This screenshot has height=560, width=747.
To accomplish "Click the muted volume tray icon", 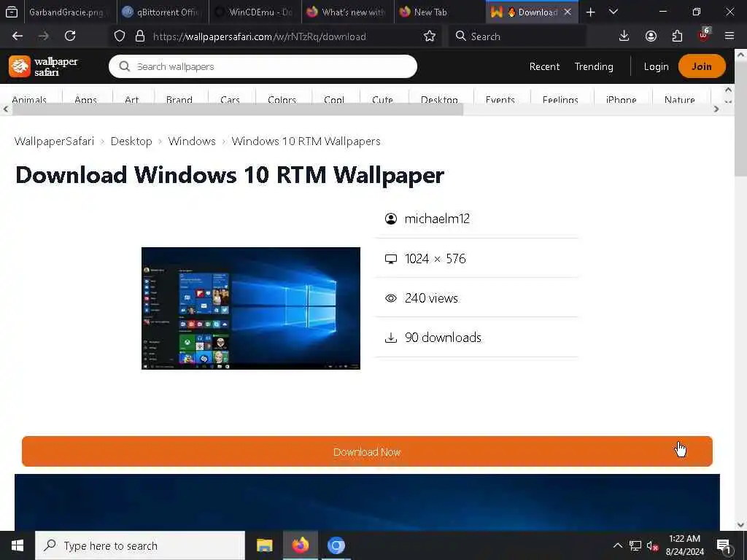I will click(x=652, y=545).
